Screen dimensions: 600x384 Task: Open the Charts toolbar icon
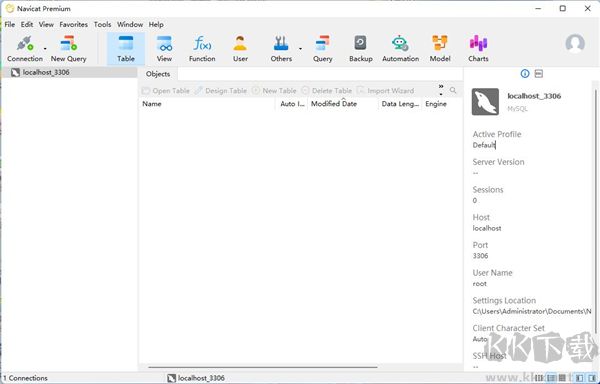pos(478,49)
